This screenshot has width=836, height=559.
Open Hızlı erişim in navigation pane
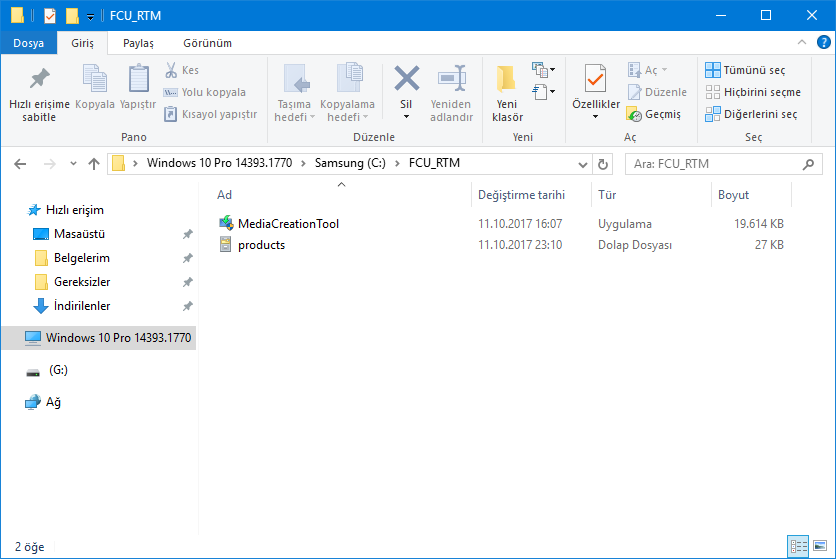pyautogui.click(x=75, y=210)
